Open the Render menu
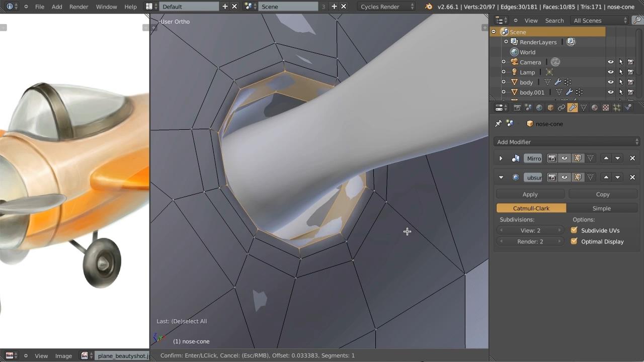The width and height of the screenshot is (644, 362). pos(78,7)
